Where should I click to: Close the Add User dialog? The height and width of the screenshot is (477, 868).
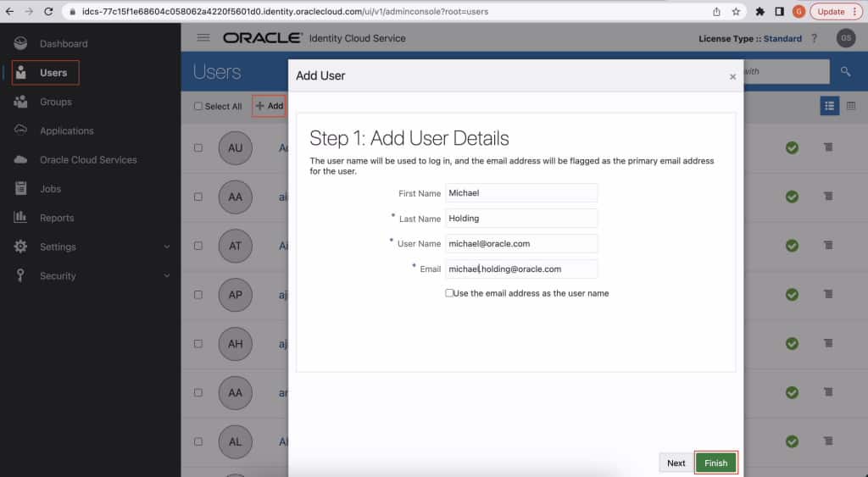click(x=732, y=77)
